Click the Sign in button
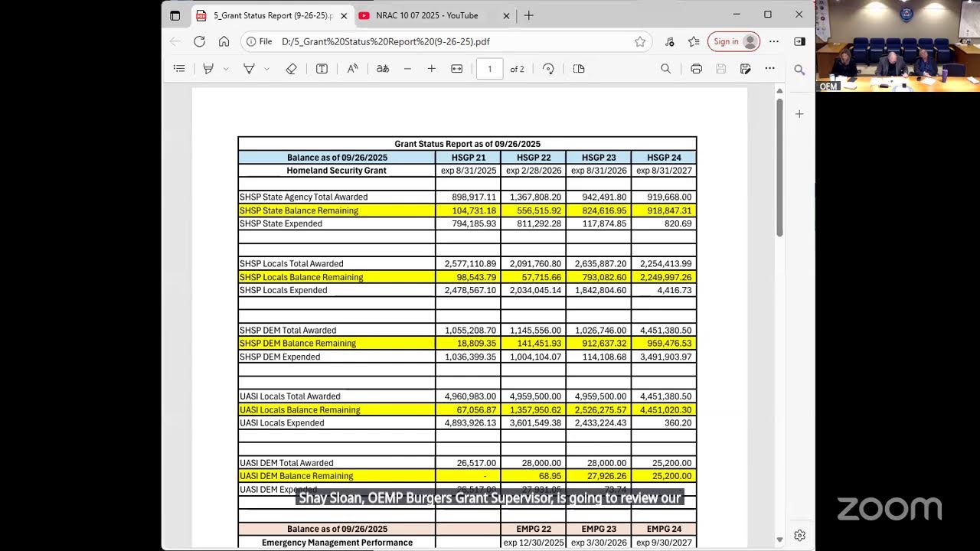The image size is (980, 551). click(x=733, y=41)
